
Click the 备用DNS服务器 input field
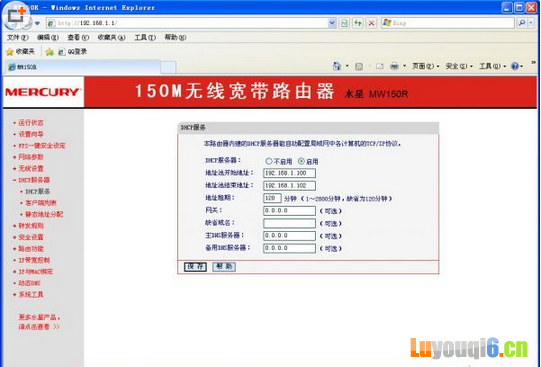(x=289, y=248)
